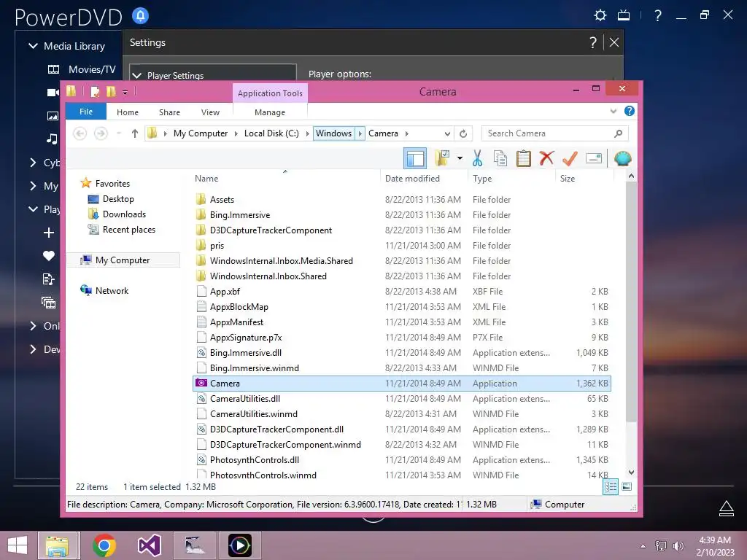
Task: Click the eject triangle icon in PowerDVD
Action: pos(726,508)
